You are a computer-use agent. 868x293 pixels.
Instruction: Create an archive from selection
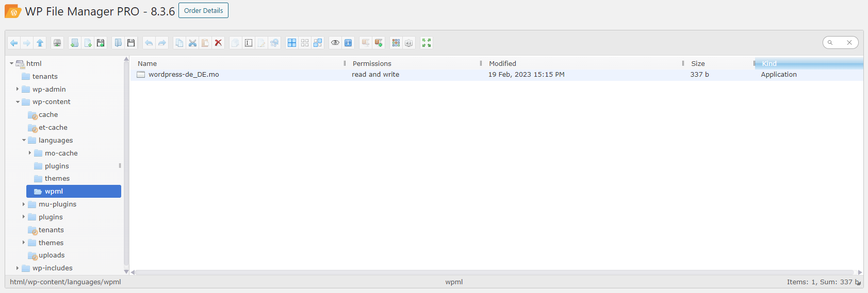click(x=379, y=43)
